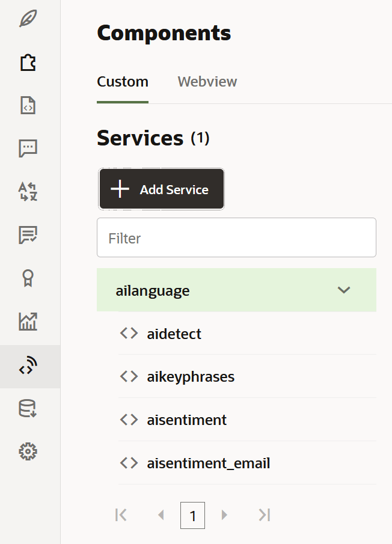Select the puzzle piece Components icon
Image resolution: width=392 pixels, height=544 pixels.
(x=28, y=62)
